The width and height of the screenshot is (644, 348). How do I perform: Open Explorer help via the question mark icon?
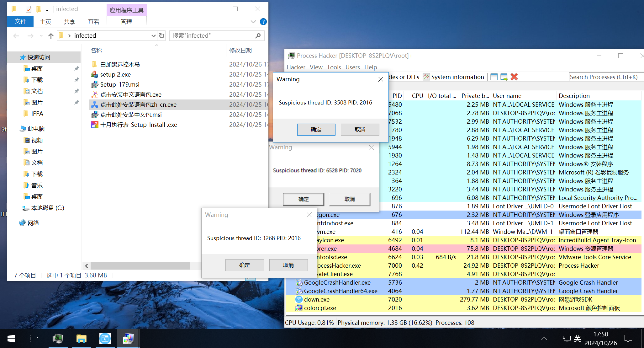263,22
